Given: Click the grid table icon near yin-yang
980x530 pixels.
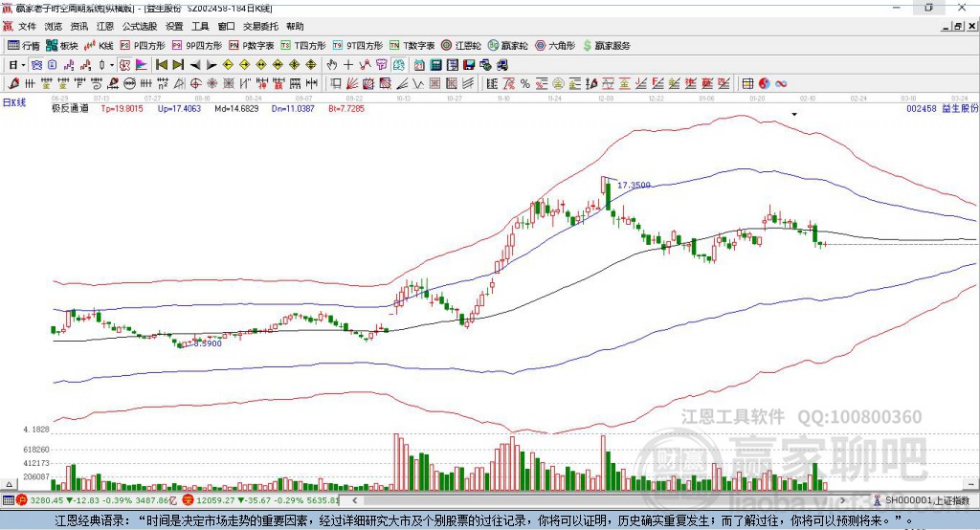Looking at the screenshot, I should [x=747, y=84].
